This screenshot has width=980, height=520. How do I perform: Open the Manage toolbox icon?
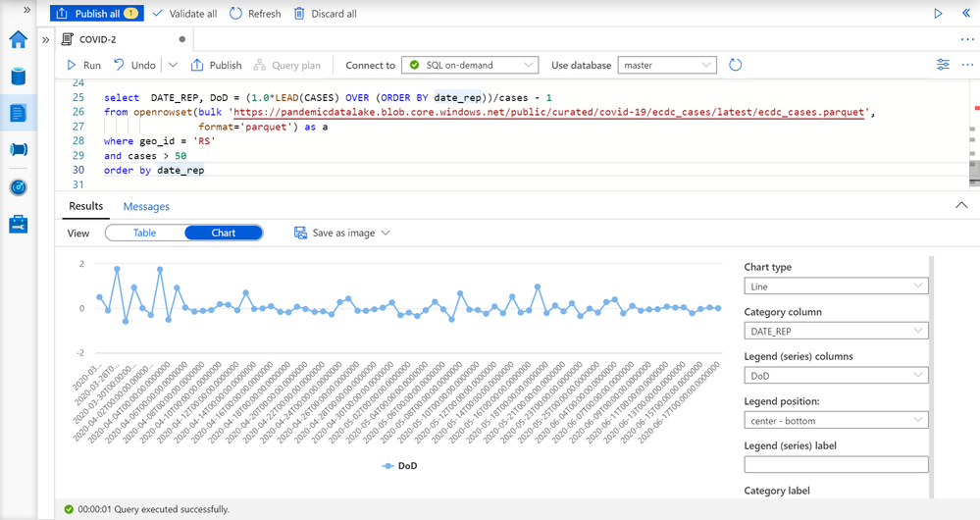pyautogui.click(x=18, y=225)
